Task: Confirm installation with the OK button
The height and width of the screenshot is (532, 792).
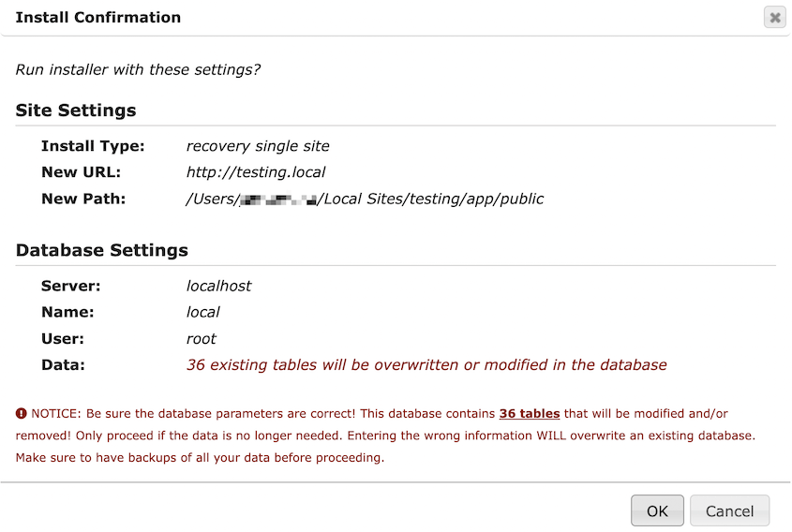Action: coord(657,510)
